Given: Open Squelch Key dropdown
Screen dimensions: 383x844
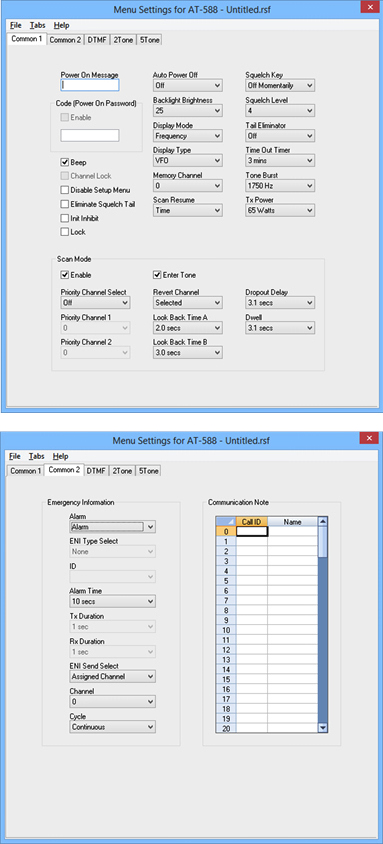Looking at the screenshot, I should (x=280, y=85).
